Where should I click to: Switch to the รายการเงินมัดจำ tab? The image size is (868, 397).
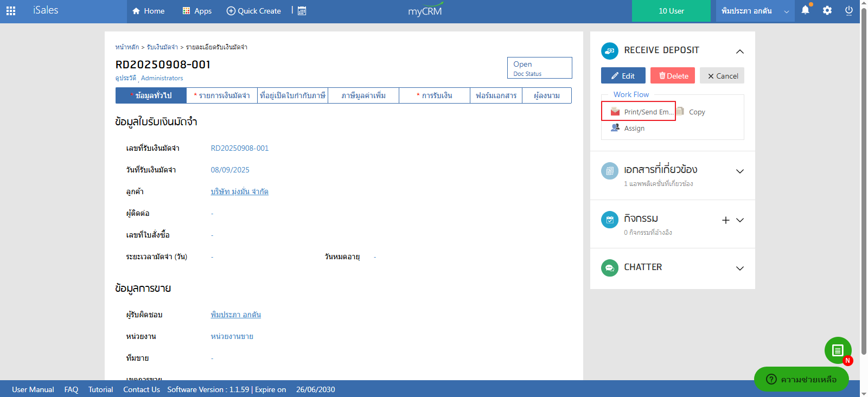click(222, 95)
